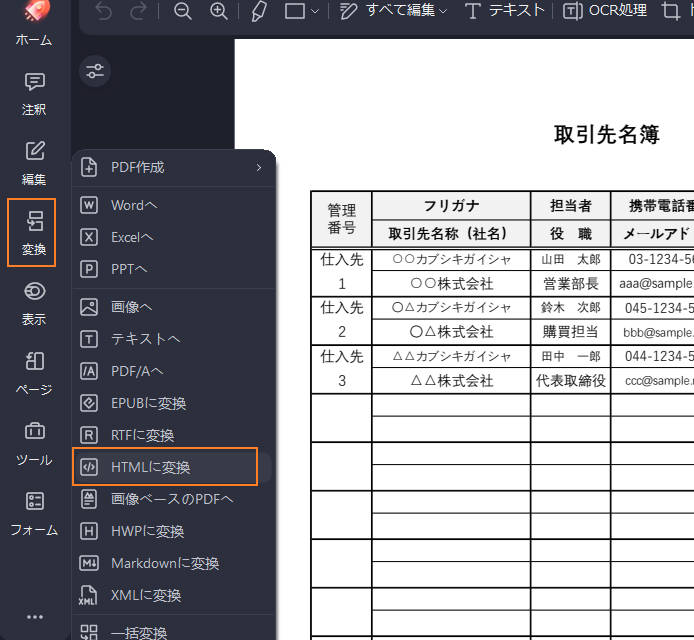Click the cell 山田 太郎
Screen dimensions: 694x640
pyautogui.click(x=571, y=259)
